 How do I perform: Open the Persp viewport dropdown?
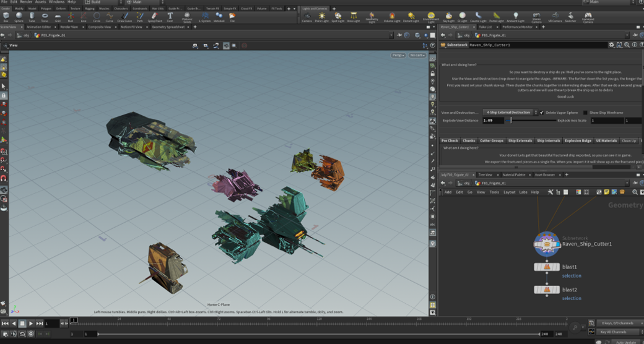click(398, 55)
